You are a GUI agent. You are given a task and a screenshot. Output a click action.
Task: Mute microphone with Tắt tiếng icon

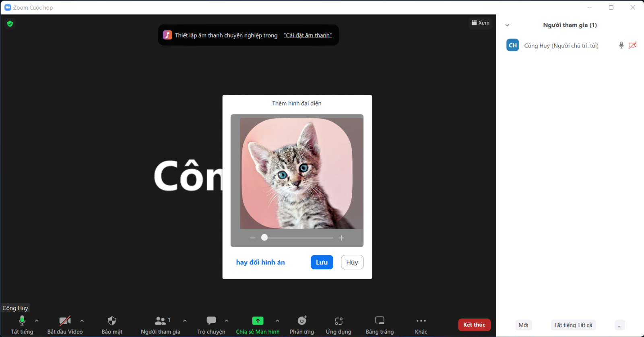(22, 321)
